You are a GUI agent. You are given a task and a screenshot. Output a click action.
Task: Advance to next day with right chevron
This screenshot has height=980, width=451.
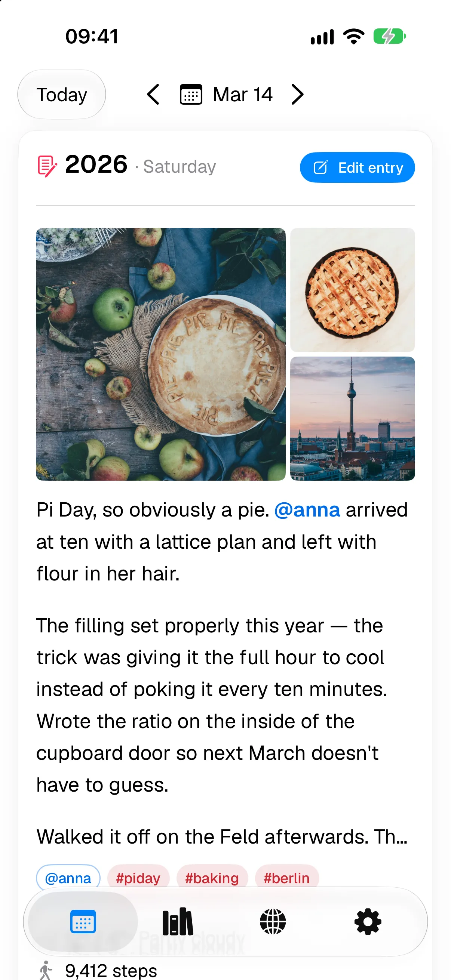click(297, 94)
